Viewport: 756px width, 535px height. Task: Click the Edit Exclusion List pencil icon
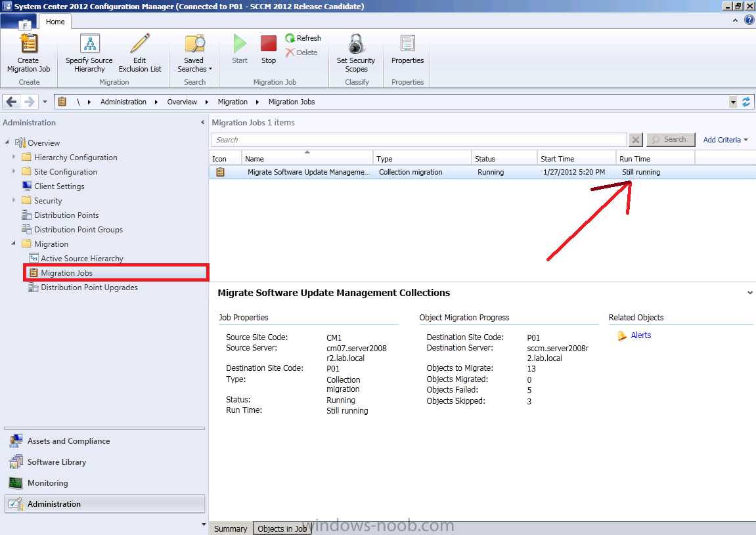point(140,43)
